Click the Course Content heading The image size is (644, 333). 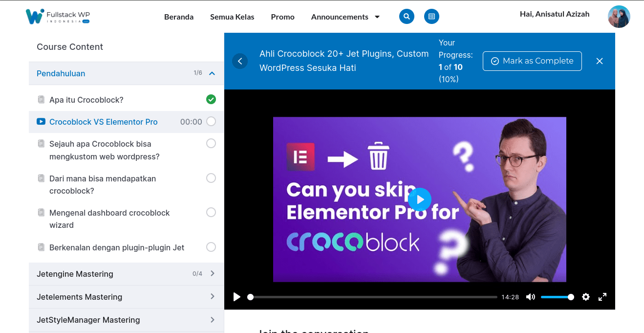(x=70, y=47)
